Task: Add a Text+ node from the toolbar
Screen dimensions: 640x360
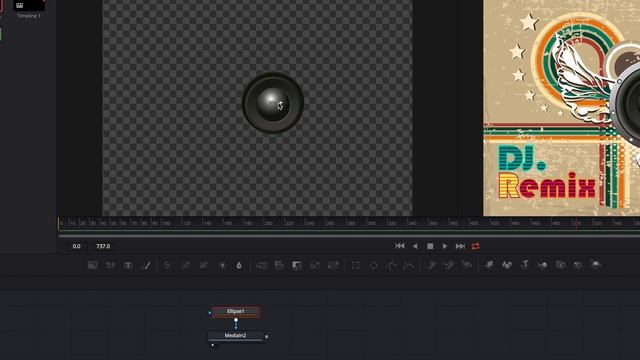Action: click(128, 265)
